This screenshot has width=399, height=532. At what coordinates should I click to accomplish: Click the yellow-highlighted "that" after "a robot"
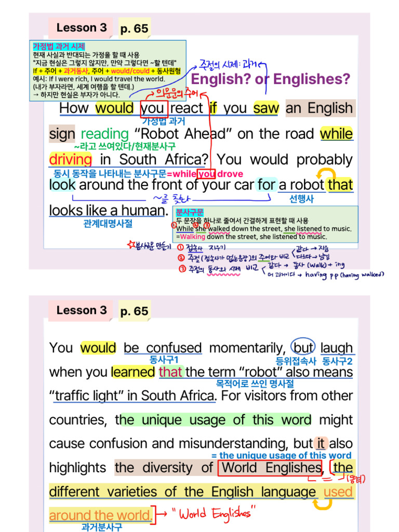click(x=340, y=185)
